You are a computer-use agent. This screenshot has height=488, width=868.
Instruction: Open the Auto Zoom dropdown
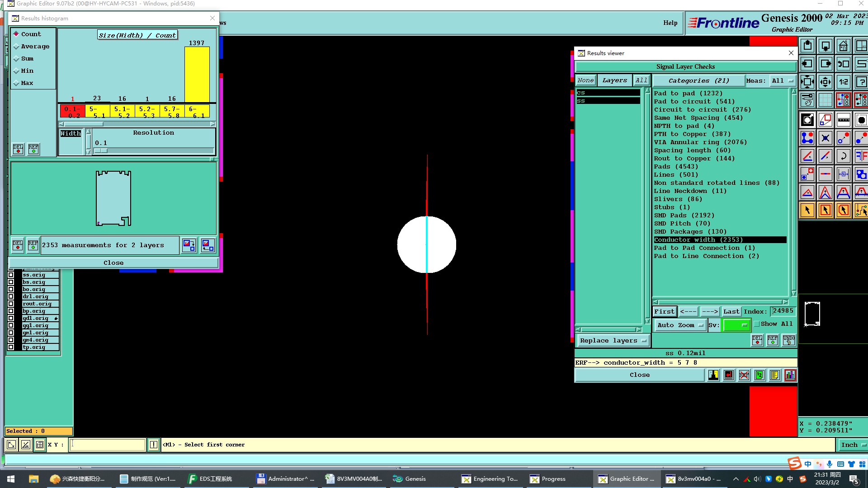680,325
